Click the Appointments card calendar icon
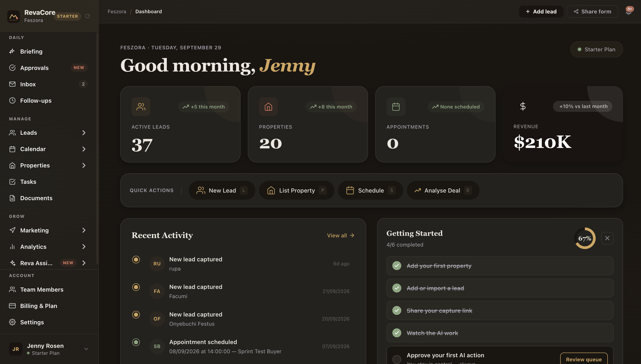The width and height of the screenshot is (641, 364). pyautogui.click(x=396, y=107)
